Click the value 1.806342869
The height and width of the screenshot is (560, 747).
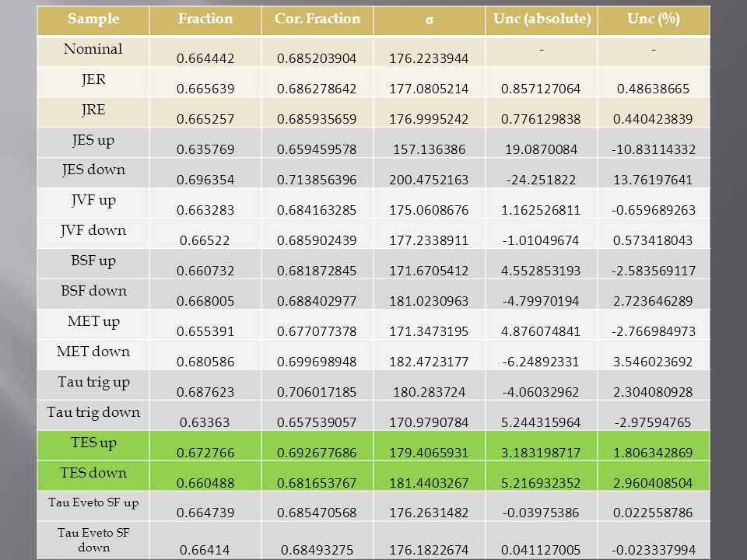click(653, 453)
